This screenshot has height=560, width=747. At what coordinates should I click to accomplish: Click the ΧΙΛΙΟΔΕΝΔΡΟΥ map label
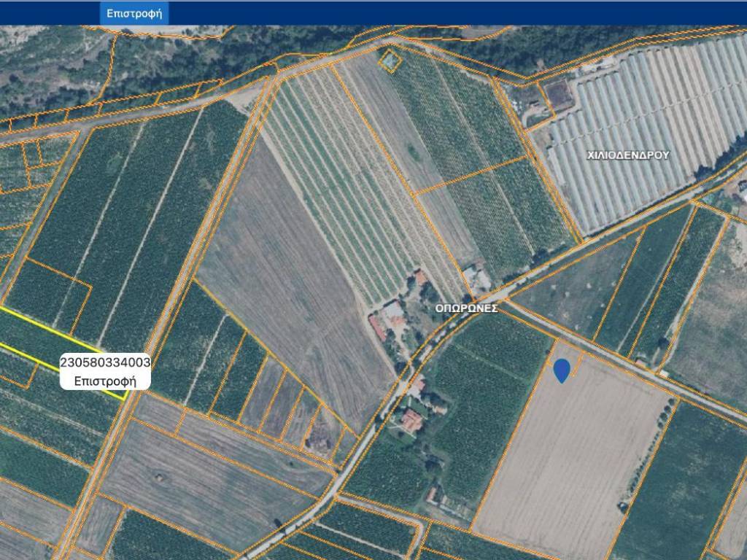click(628, 155)
